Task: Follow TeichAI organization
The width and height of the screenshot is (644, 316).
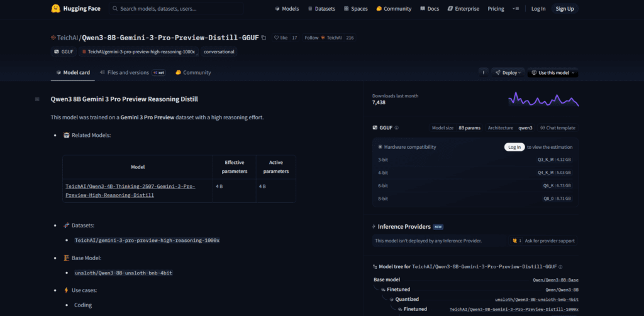Action: (323, 38)
